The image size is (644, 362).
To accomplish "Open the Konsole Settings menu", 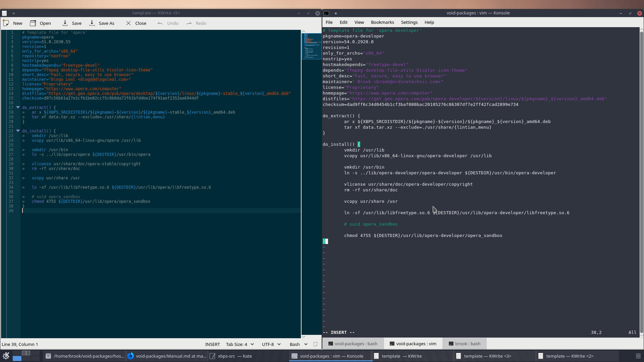I will tap(409, 22).
